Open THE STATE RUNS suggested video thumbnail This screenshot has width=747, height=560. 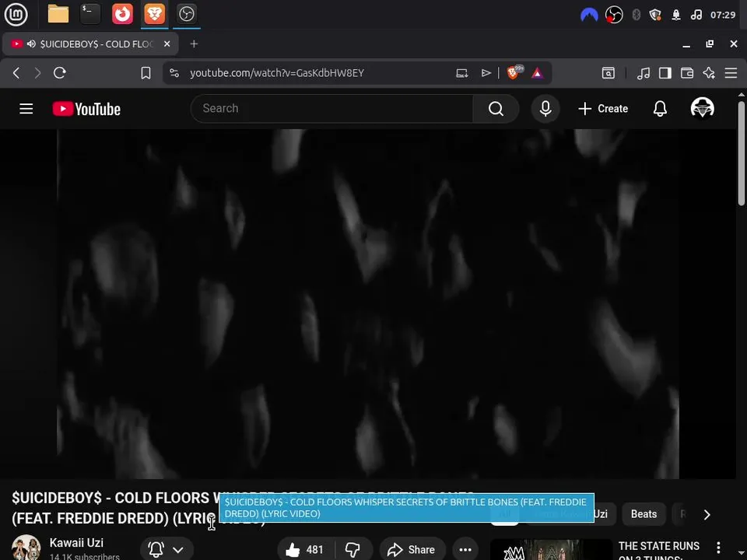551,550
